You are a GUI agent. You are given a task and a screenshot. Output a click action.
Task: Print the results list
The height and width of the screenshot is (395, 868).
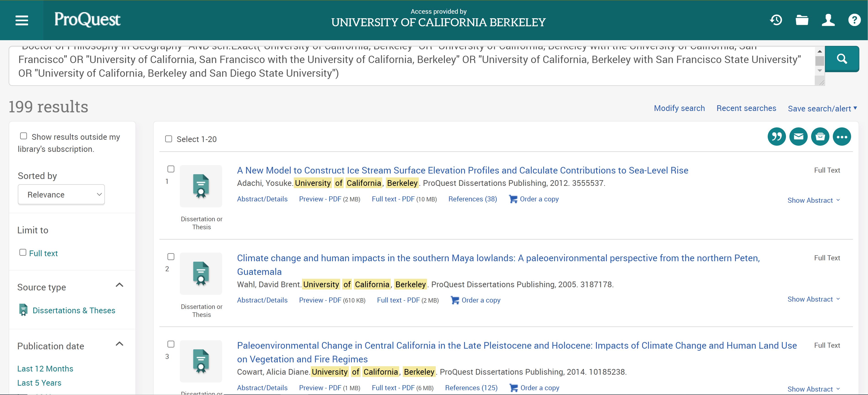820,136
